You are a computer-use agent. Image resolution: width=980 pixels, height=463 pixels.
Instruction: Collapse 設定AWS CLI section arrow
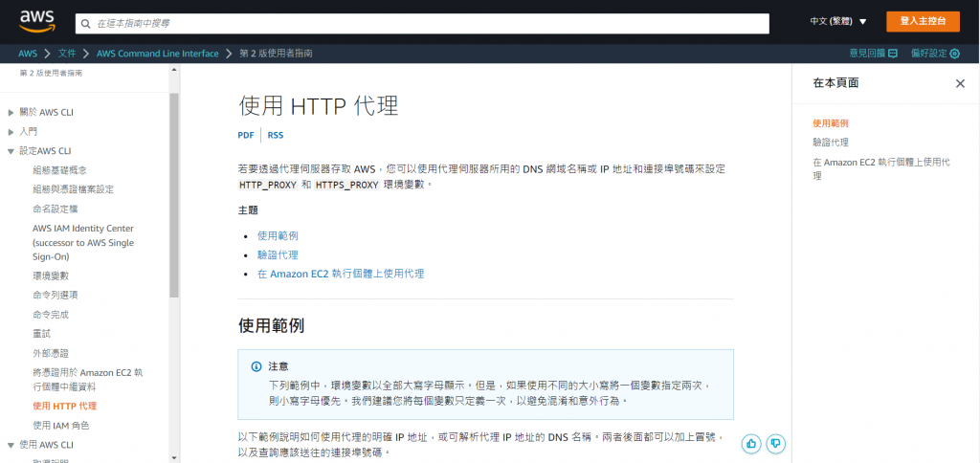[x=11, y=151]
